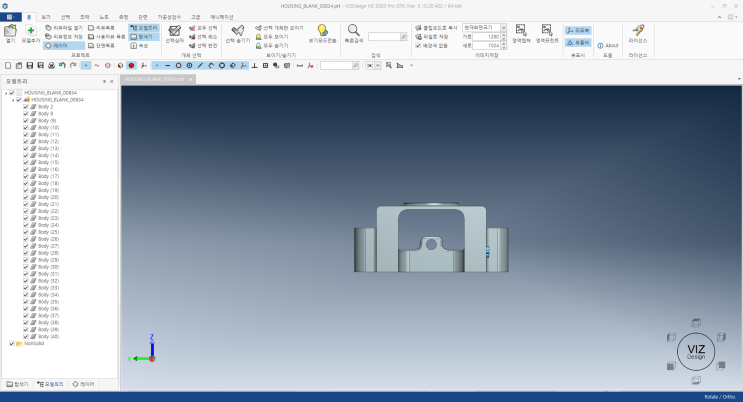
Task: Open the 현재화면크기 image size dropdown
Action: click(x=503, y=27)
